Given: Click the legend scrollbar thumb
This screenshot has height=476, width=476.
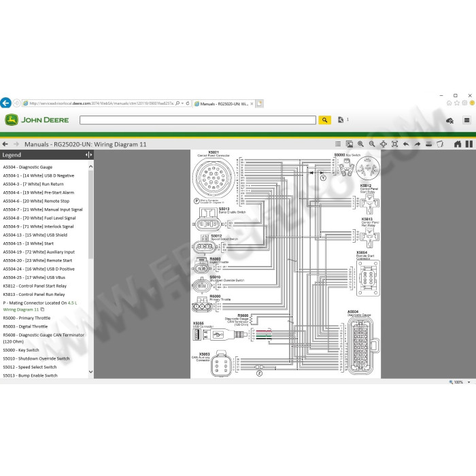Looking at the screenshot, I should click(x=90, y=214).
